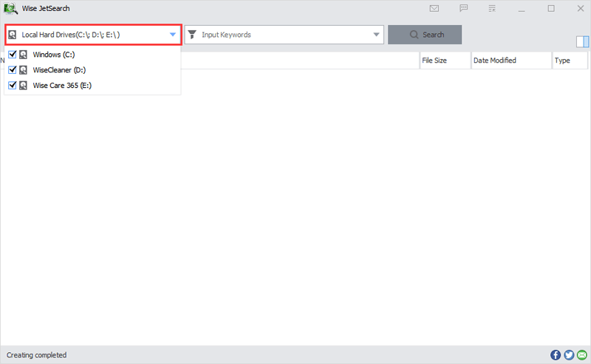
Task: Click the funnel filter icon in keyword box
Action: pyautogui.click(x=192, y=35)
